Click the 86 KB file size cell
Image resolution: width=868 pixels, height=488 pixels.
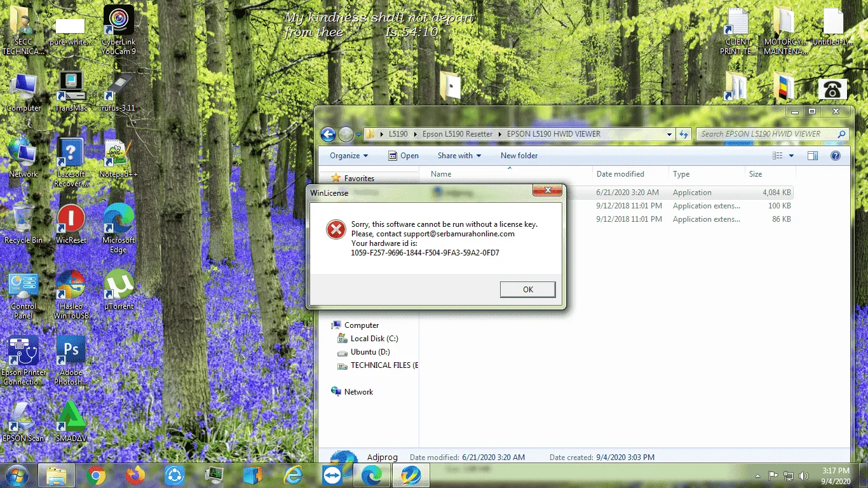click(781, 219)
